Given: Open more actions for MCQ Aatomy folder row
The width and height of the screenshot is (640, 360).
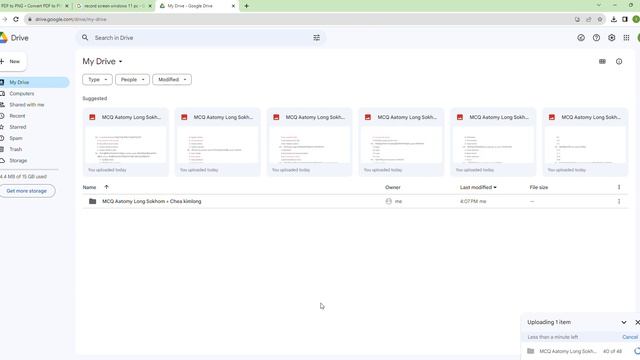Looking at the screenshot, I should click(619, 201).
